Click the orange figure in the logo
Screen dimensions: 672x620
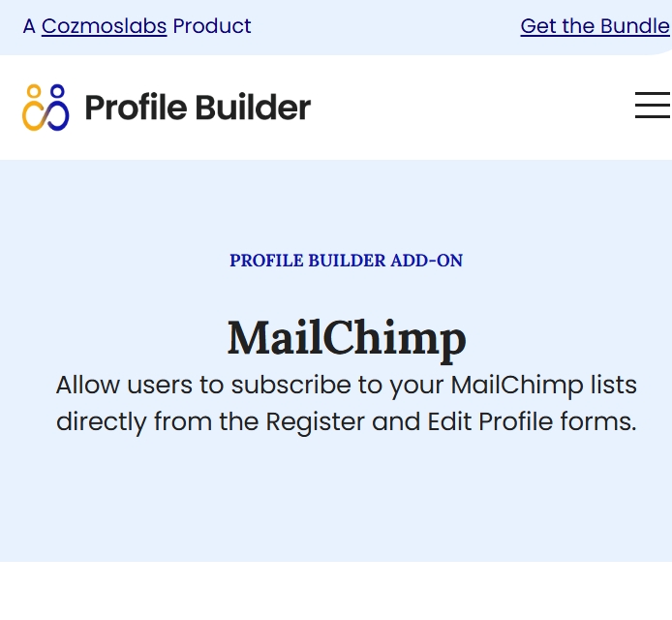click(34, 108)
